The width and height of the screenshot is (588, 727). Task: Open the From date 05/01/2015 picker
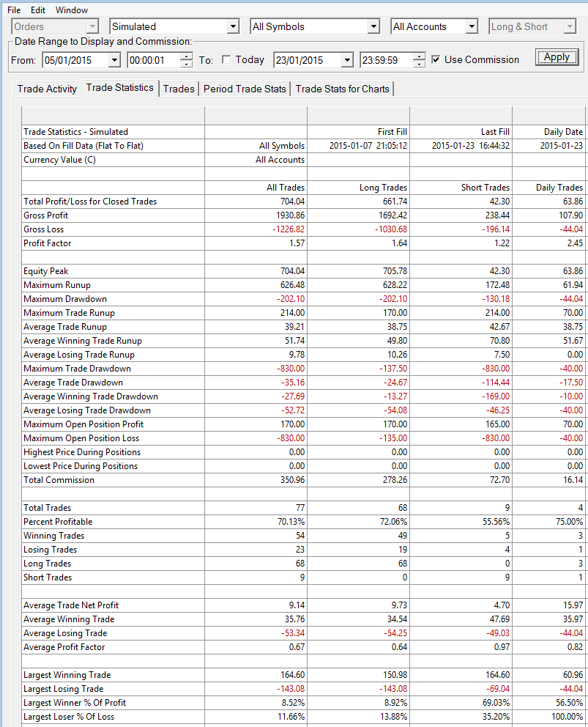coord(114,60)
